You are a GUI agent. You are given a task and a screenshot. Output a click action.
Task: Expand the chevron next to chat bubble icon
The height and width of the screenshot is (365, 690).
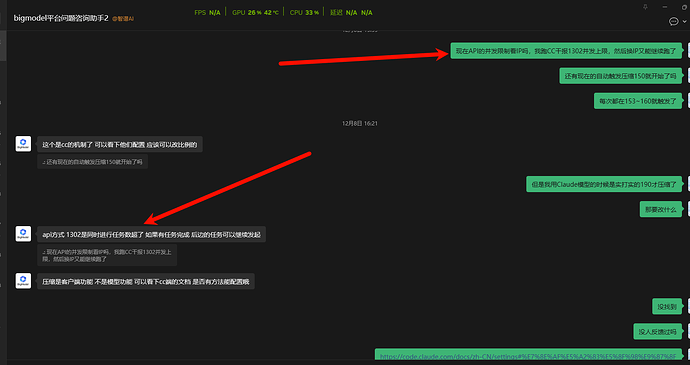coord(684,22)
